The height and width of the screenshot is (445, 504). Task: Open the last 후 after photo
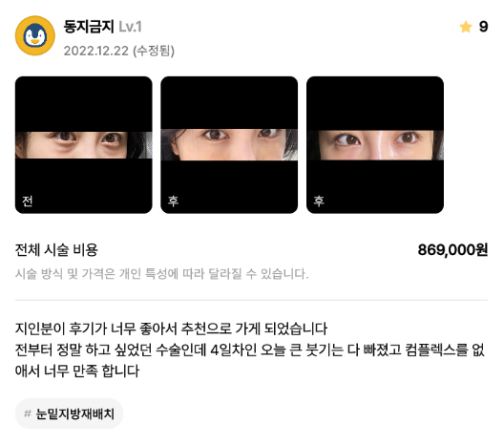point(375,145)
